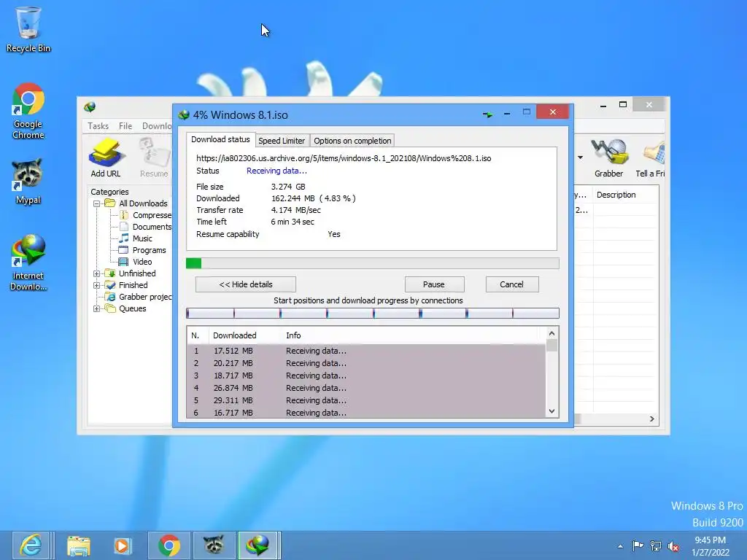Viewport: 747px width, 560px height.
Task: Select connection row with 17.512 MB
Action: 366,351
